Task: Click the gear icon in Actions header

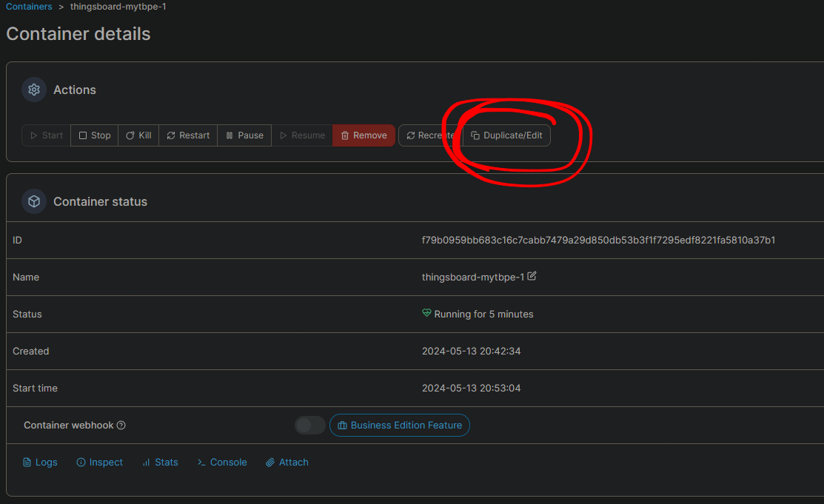Action: click(33, 90)
